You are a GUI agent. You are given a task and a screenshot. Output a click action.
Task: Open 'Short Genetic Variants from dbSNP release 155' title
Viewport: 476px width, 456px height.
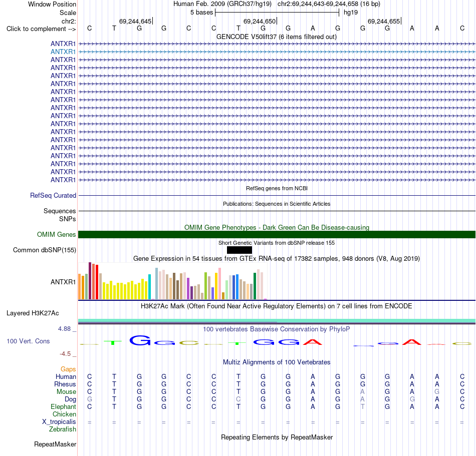coord(277,243)
